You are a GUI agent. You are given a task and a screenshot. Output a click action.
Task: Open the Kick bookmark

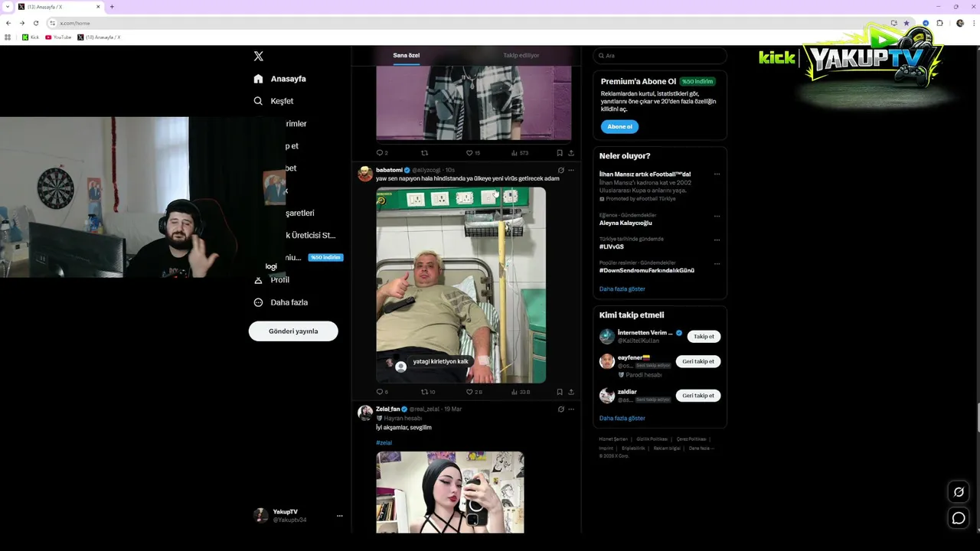(31, 37)
